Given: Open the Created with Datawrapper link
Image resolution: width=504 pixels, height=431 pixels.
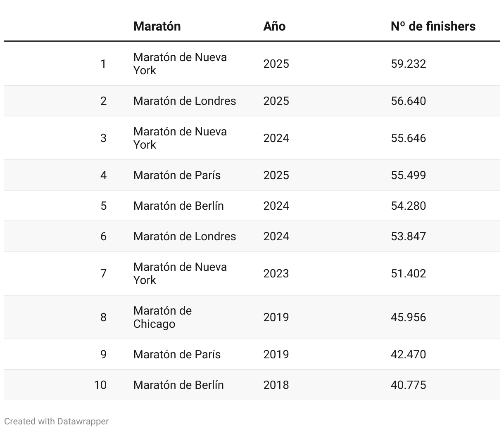Looking at the screenshot, I should click(x=57, y=422).
